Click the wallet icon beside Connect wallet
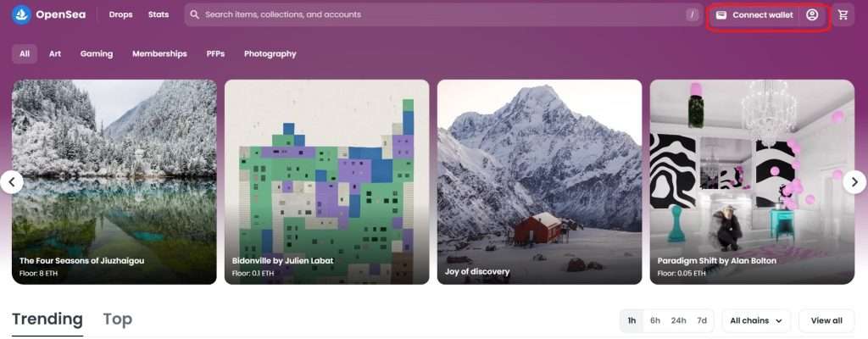 [x=721, y=15]
